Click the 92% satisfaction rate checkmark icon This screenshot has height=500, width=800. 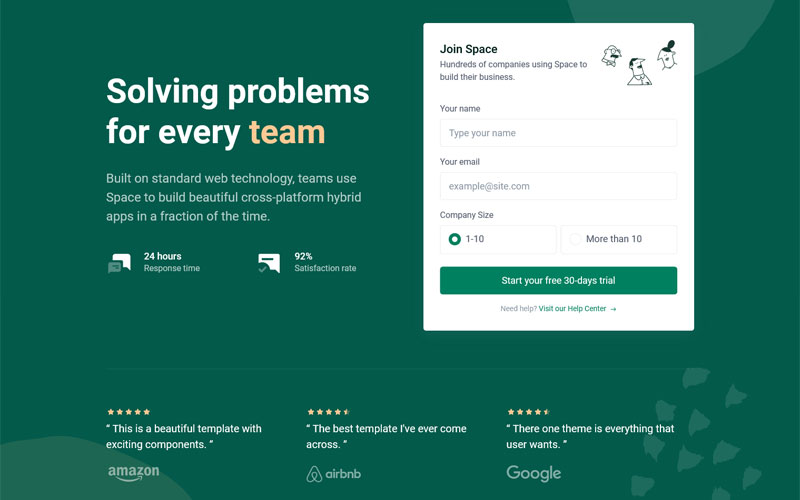[268, 263]
